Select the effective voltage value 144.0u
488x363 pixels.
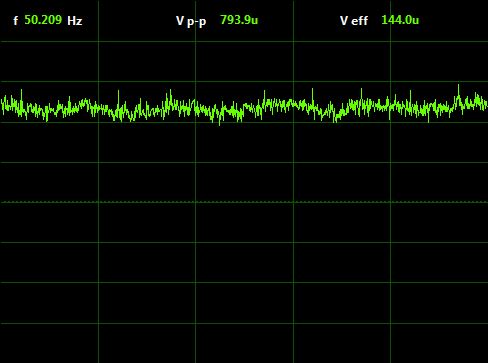[x=400, y=20]
